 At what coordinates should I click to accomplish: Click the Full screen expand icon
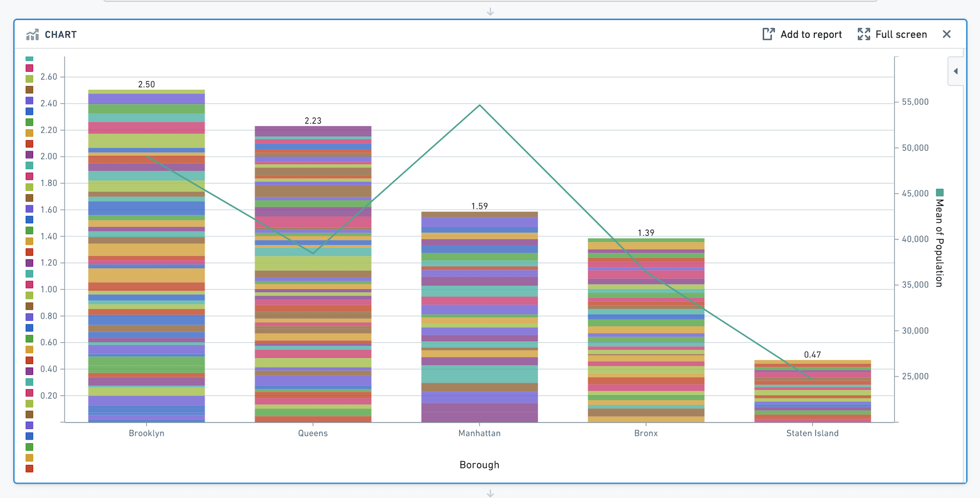point(863,34)
